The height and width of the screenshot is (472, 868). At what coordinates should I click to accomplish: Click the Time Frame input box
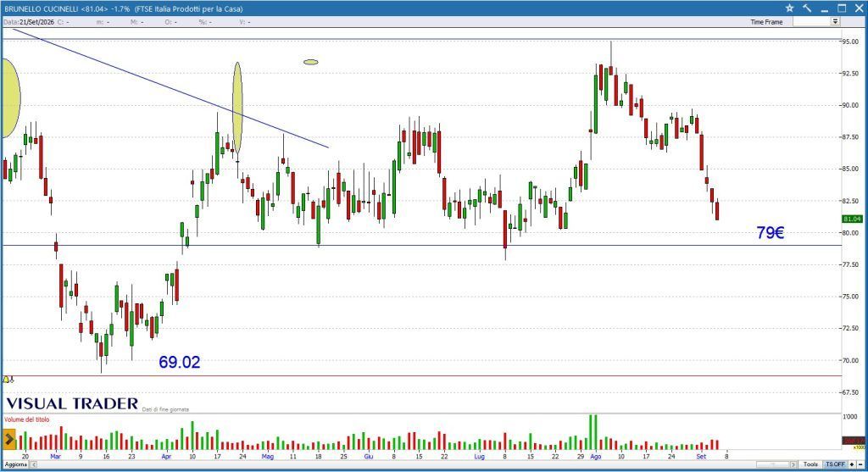click(811, 21)
